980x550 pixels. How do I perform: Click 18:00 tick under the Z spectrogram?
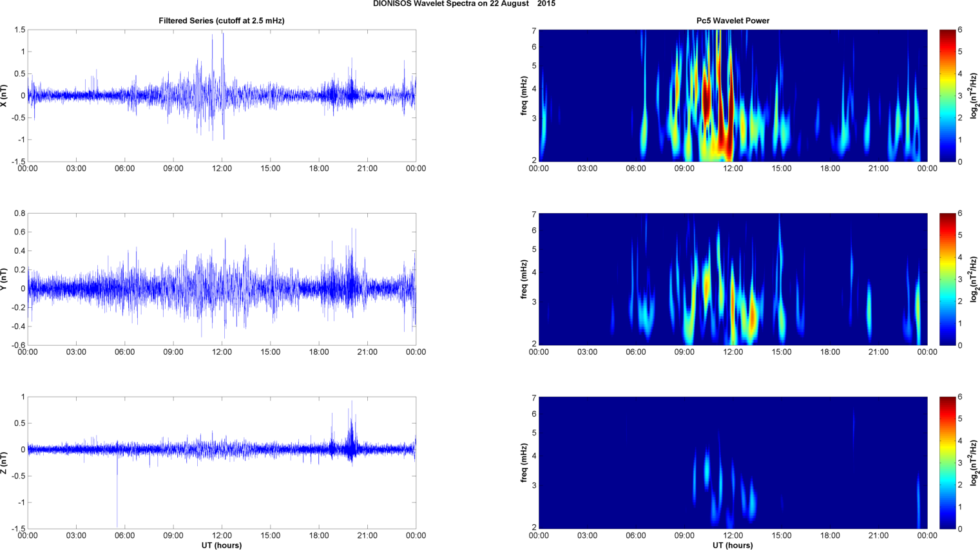pos(830,536)
